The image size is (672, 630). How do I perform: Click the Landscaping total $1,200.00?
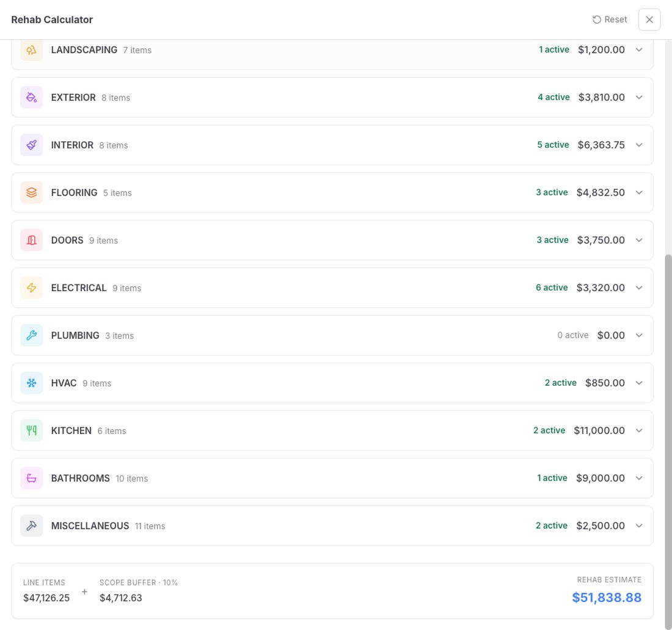pyautogui.click(x=601, y=49)
